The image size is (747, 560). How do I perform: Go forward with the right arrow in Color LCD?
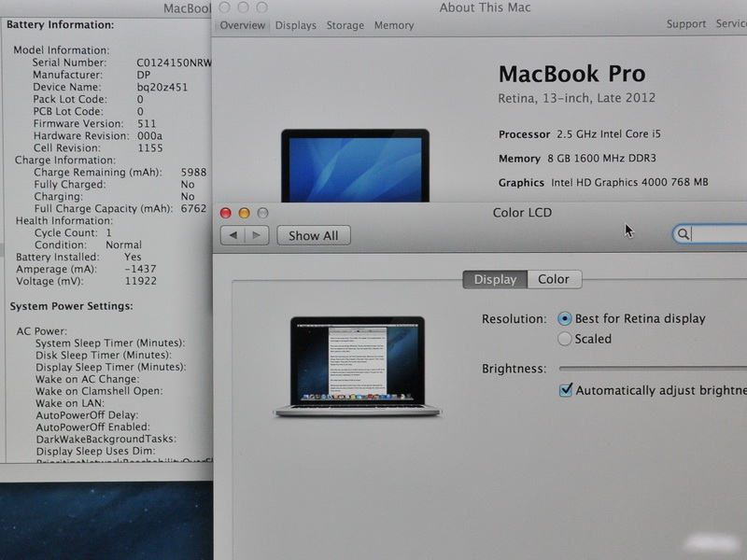click(257, 235)
